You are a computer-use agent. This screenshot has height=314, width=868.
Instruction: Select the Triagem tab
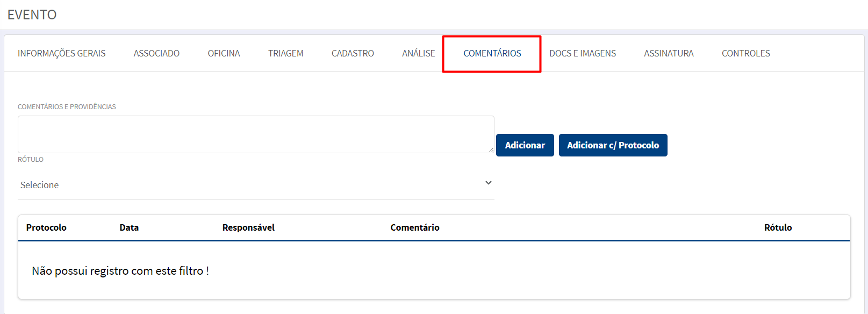285,53
